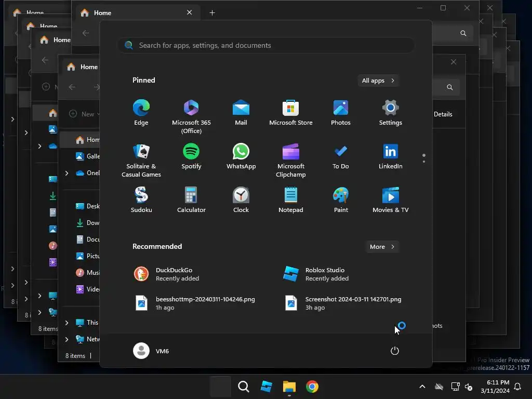Open taskbar Search magnifier
The width and height of the screenshot is (532, 399).
coord(244,387)
